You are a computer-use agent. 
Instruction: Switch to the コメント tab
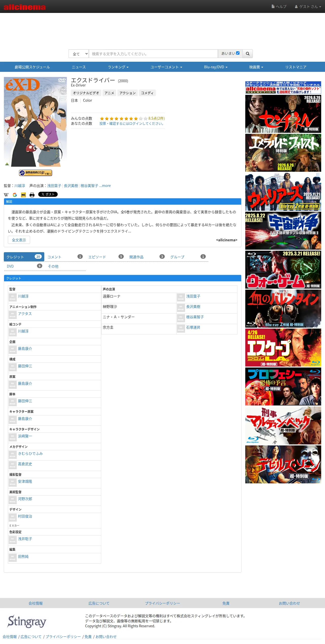65,257
